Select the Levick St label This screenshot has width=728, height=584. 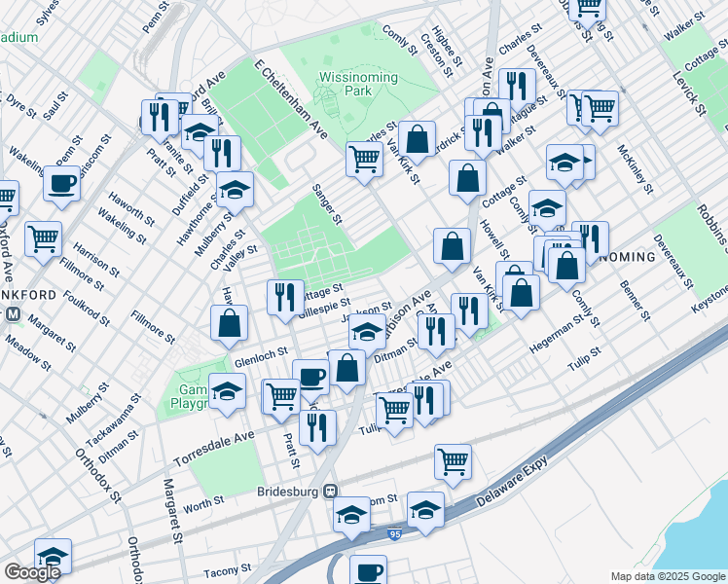coord(690,92)
